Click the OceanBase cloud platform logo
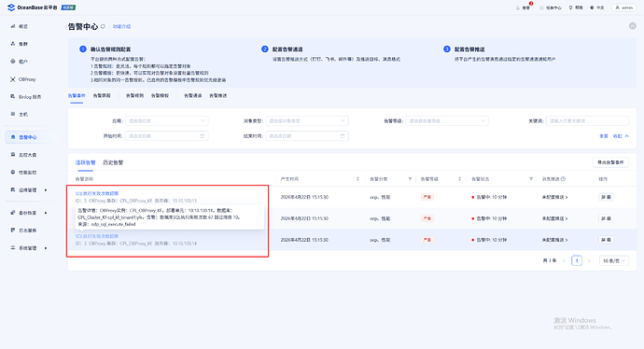Screen dimensions: 644x349 pos(32,7)
